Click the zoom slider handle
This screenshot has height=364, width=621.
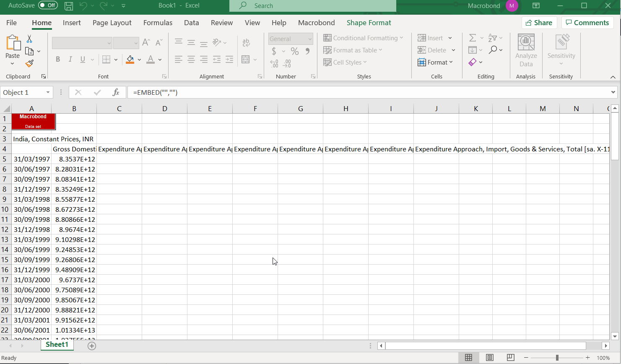tap(557, 358)
